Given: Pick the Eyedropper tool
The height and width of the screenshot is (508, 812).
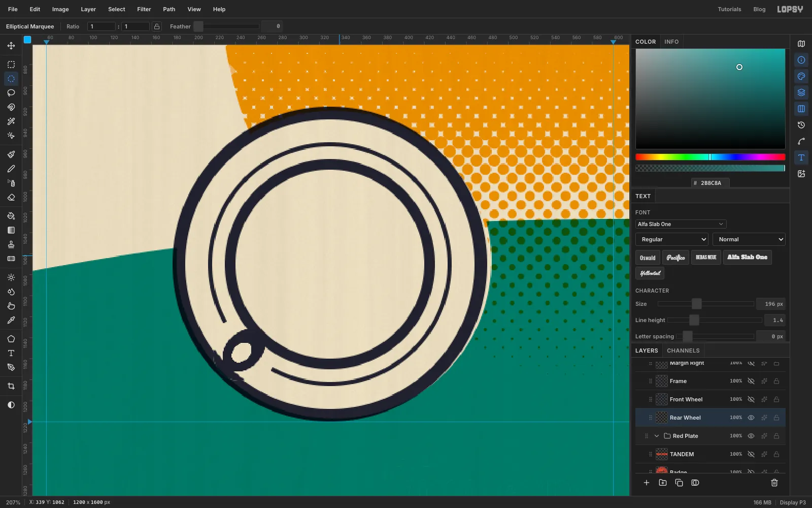Looking at the screenshot, I should [x=11, y=320].
